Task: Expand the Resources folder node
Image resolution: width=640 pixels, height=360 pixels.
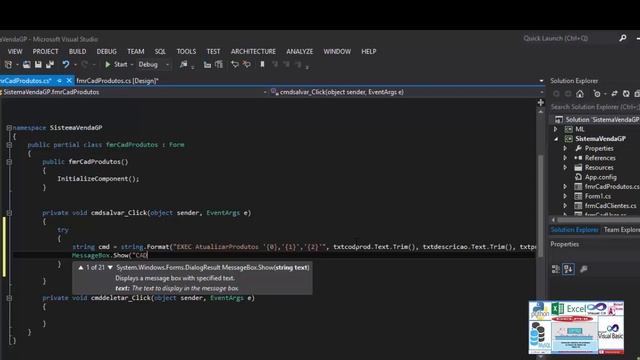Action: (x=565, y=167)
